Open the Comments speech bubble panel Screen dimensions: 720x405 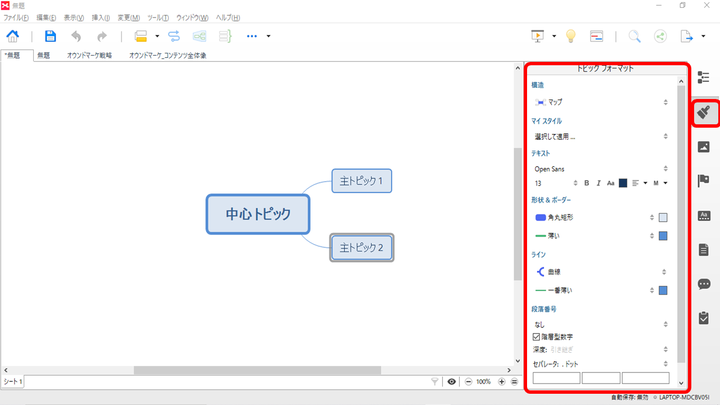pyautogui.click(x=703, y=284)
